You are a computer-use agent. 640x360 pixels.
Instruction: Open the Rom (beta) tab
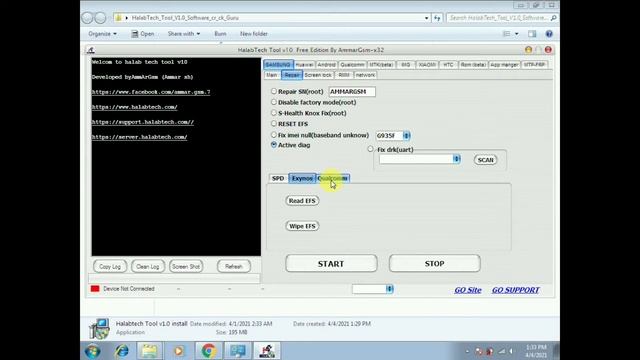pos(473,64)
